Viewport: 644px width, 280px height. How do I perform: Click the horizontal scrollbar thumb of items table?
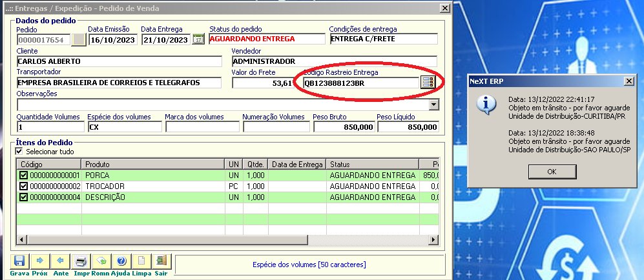pyautogui.click(x=167, y=240)
